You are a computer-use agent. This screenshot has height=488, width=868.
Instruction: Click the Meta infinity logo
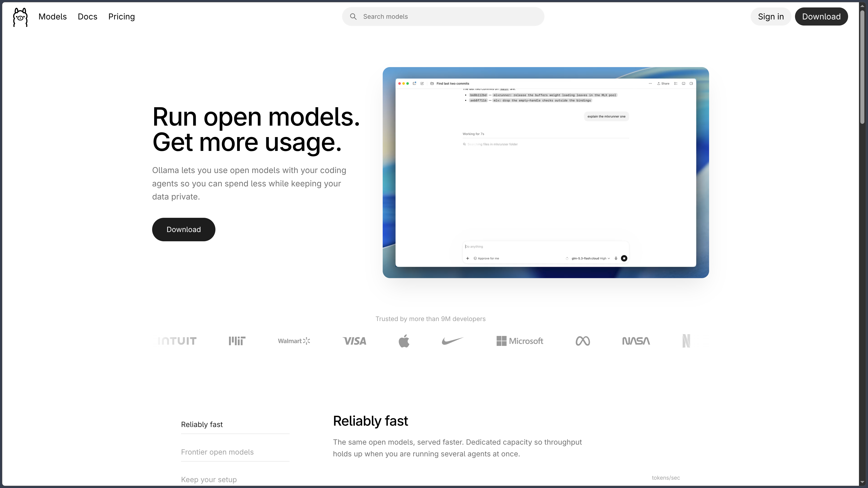click(583, 341)
